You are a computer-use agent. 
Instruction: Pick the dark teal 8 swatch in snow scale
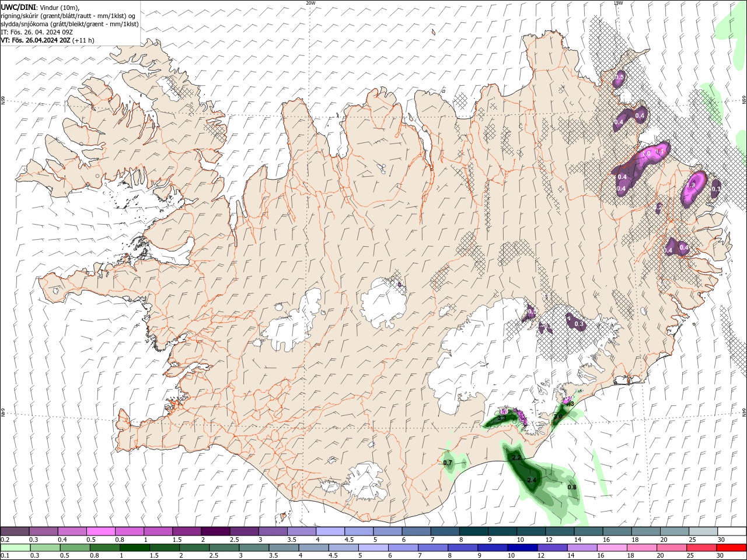click(x=474, y=531)
